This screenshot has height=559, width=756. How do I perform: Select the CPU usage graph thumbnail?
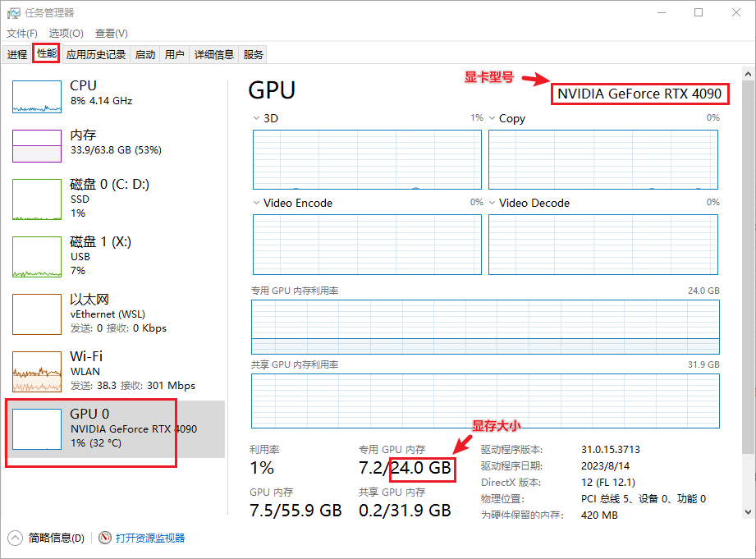point(37,97)
